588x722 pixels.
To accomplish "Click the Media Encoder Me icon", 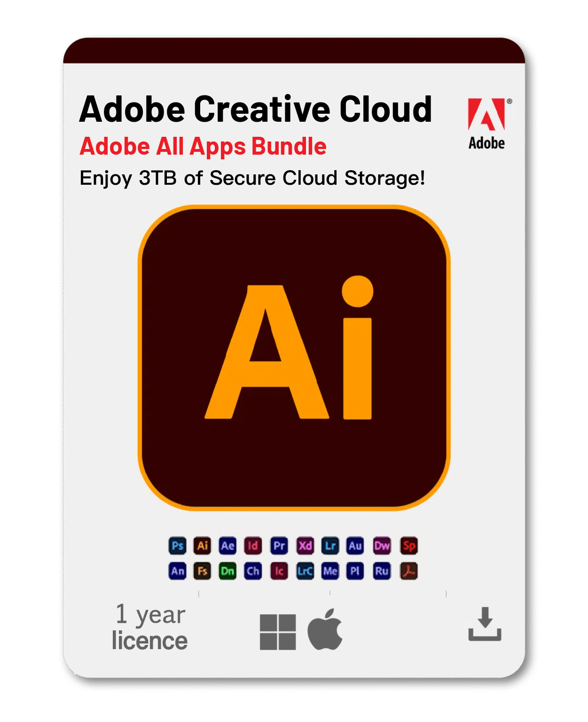I will (x=330, y=571).
